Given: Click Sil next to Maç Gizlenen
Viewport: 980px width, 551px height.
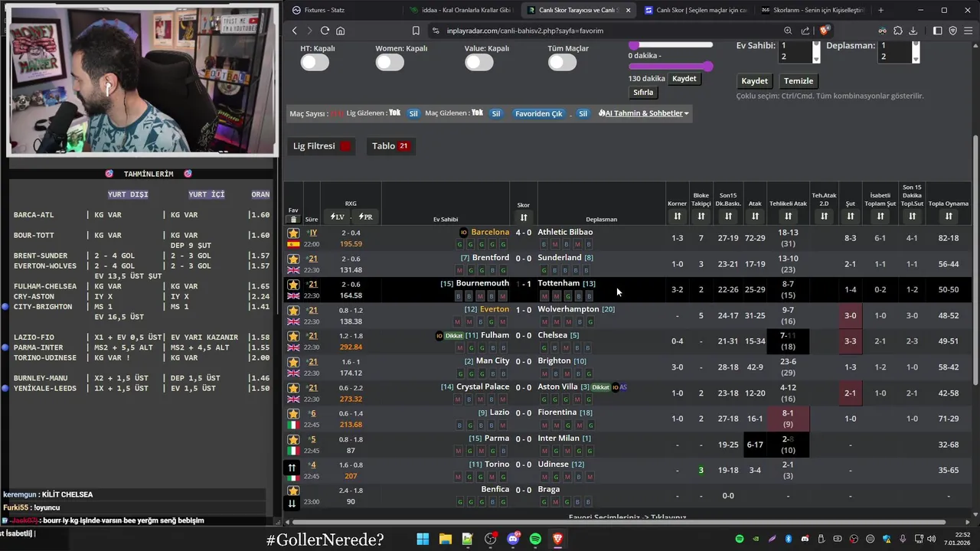Looking at the screenshot, I should click(x=496, y=113).
